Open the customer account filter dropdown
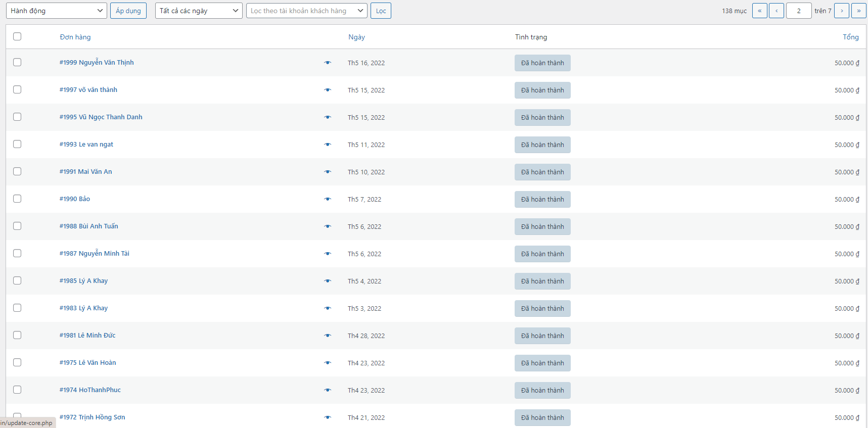 click(x=306, y=11)
